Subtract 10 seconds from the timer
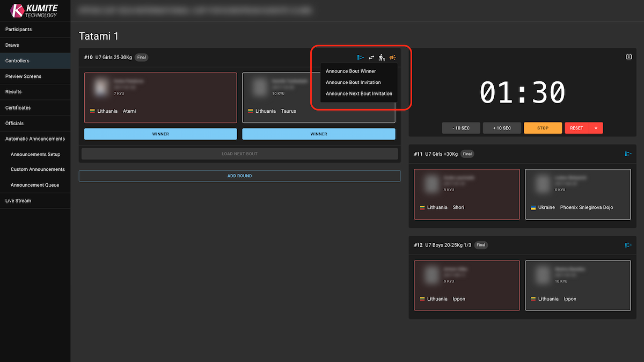 coord(460,128)
